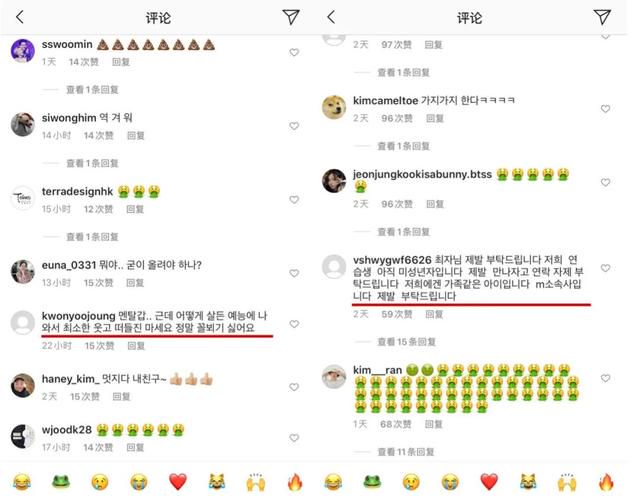Like vshwygwf6626's comment with heart
The image size is (640, 501).
click(605, 268)
